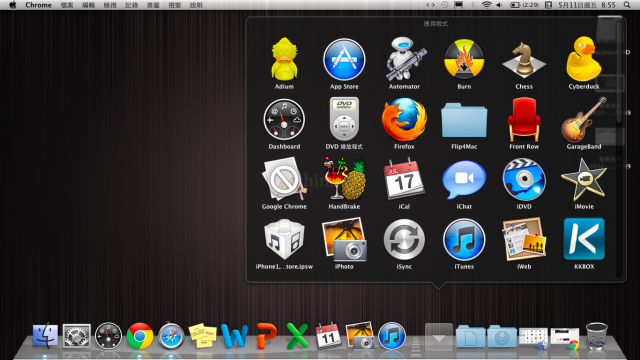Open iDVD

[524, 180]
